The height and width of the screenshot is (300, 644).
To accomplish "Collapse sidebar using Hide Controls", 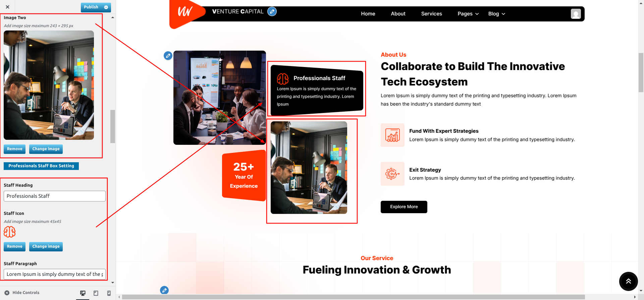I will click(22, 293).
